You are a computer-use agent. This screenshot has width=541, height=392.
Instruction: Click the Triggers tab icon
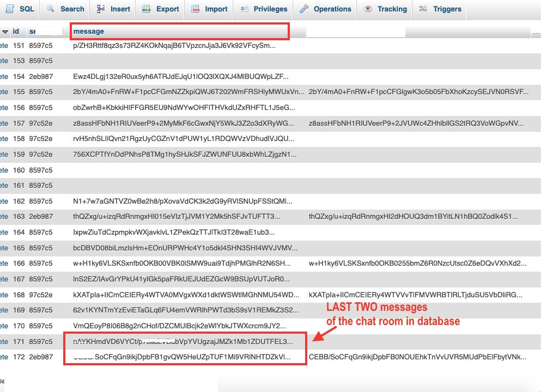pos(423,9)
